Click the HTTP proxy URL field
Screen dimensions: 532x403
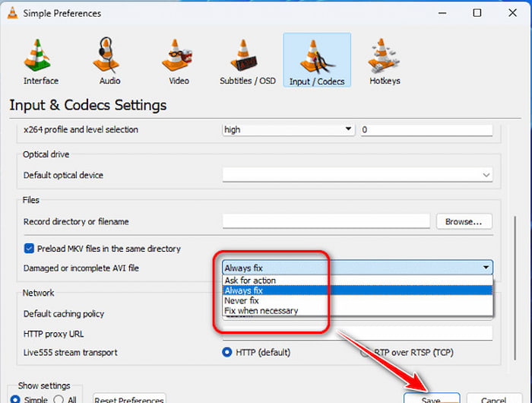click(x=357, y=334)
